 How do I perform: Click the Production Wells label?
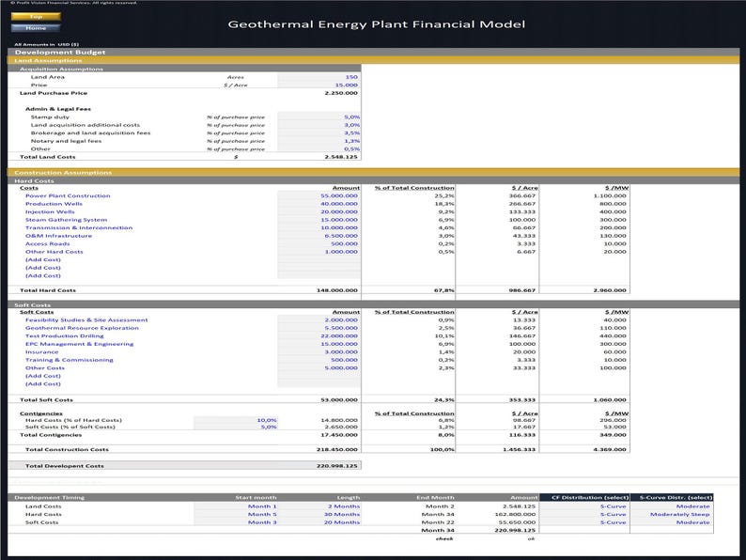pyautogui.click(x=54, y=204)
